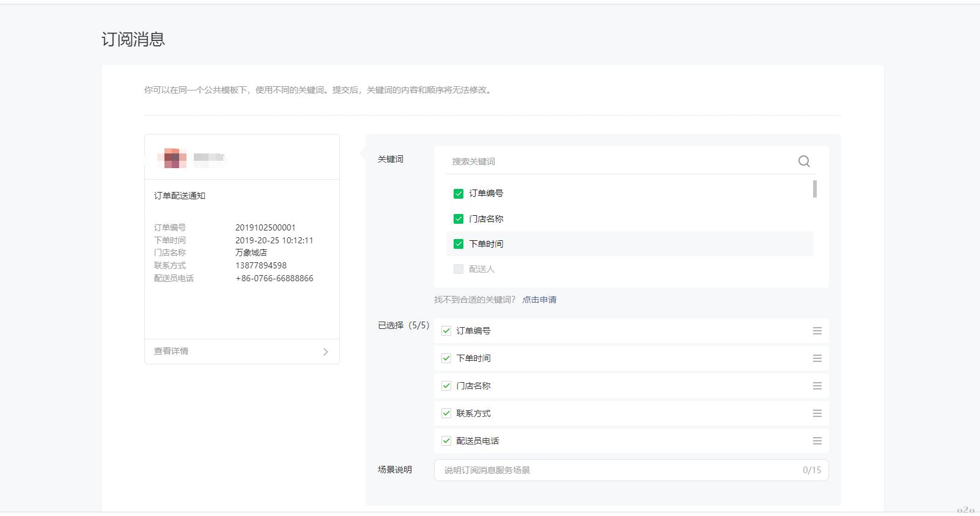Click drag handle icon for 下单时间 row
This screenshot has width=980, height=516.
point(817,358)
